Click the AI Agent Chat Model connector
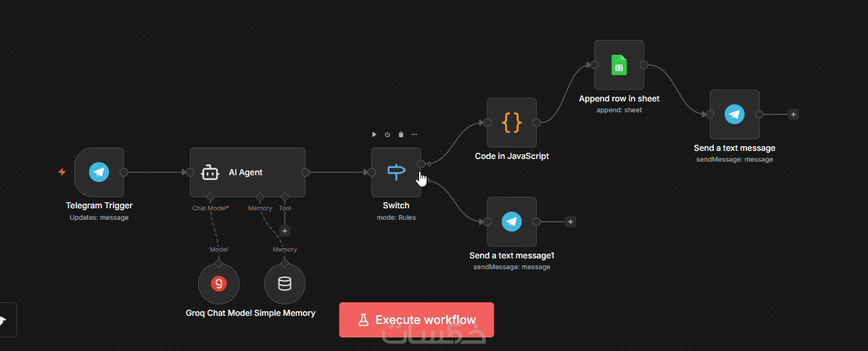The width and height of the screenshot is (868, 351). [210, 197]
